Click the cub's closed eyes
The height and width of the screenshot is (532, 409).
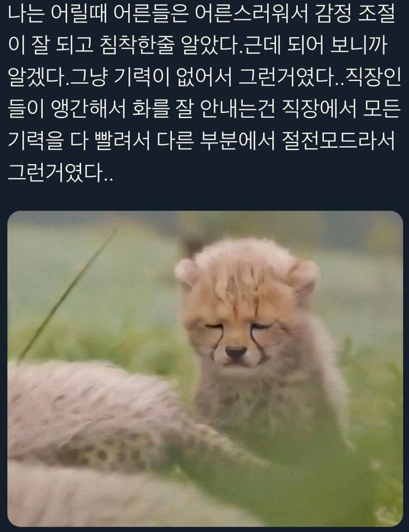[x=238, y=326]
